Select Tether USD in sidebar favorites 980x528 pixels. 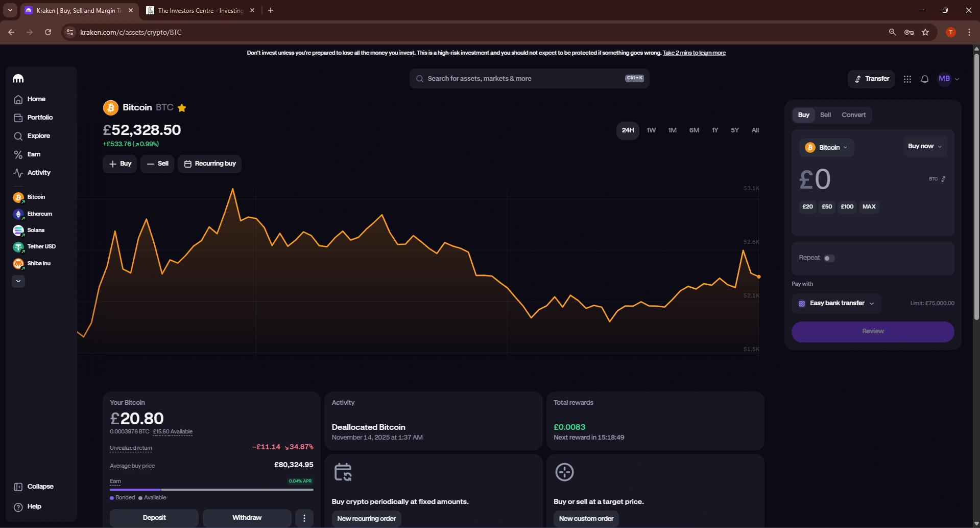(35, 247)
